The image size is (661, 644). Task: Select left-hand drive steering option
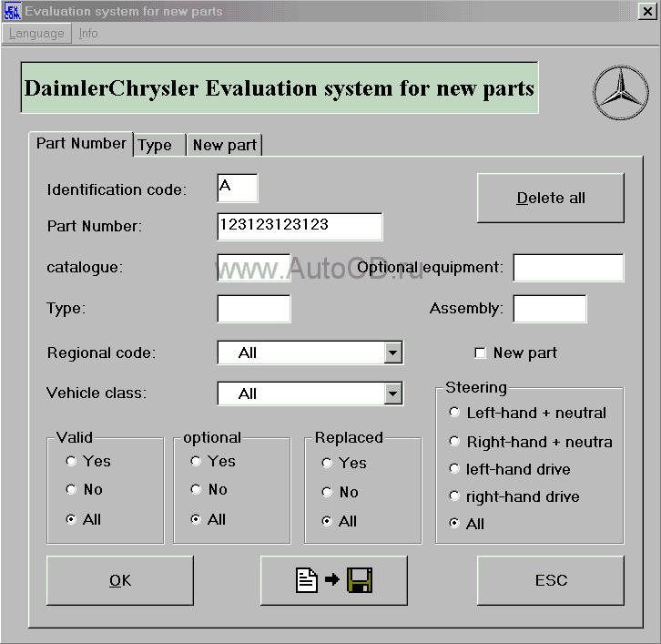(454, 468)
